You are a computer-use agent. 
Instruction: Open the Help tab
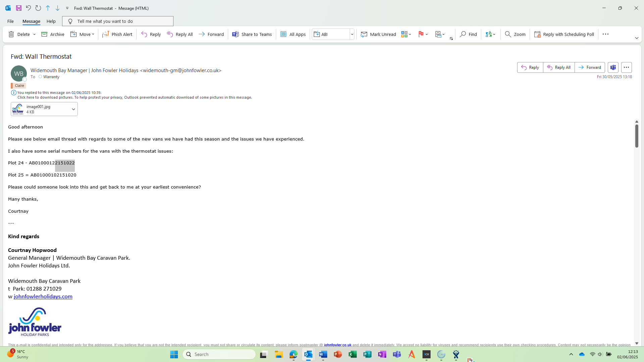(51, 21)
